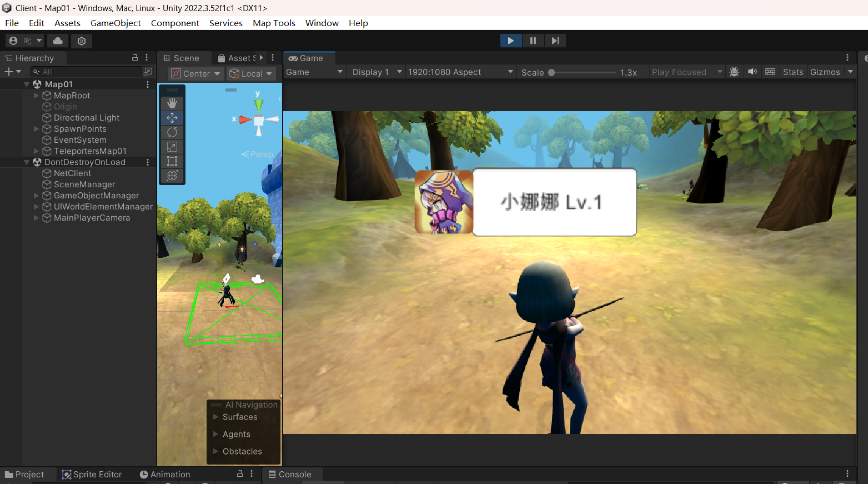Screen dimensions: 868x484
Task: Expand Surfaces in AI Navigation overlay
Action: pos(216,417)
